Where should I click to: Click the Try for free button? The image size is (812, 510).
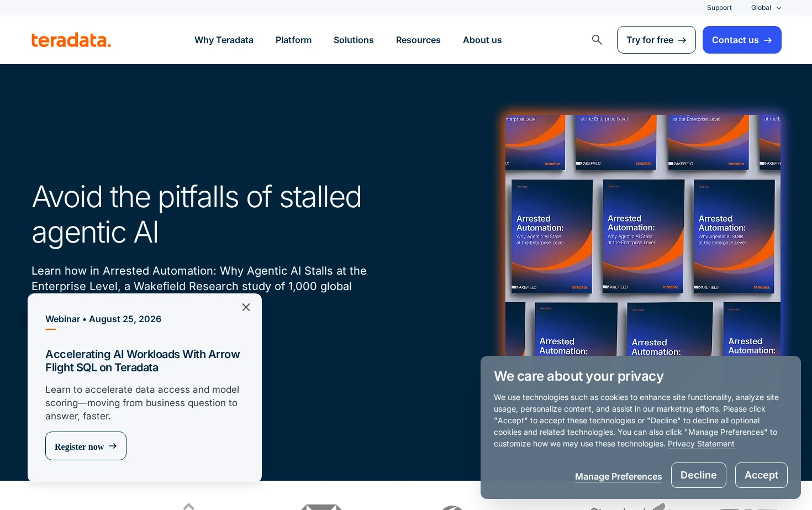[656, 40]
